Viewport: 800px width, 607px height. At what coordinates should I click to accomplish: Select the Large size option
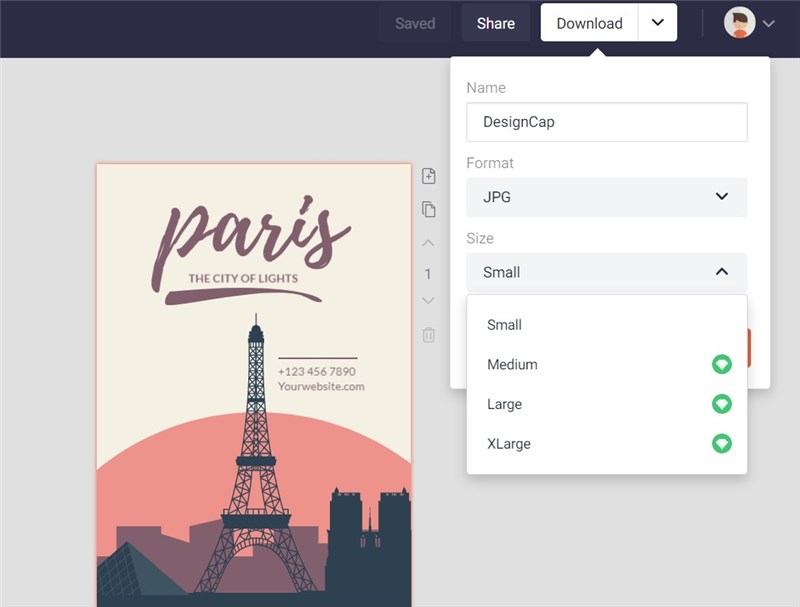607,404
